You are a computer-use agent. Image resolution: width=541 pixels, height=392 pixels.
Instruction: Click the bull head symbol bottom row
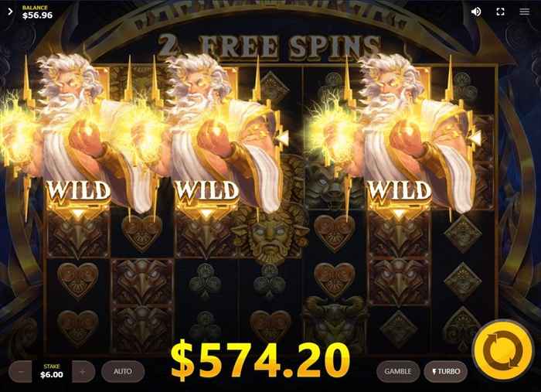pyautogui.click(x=335, y=322)
